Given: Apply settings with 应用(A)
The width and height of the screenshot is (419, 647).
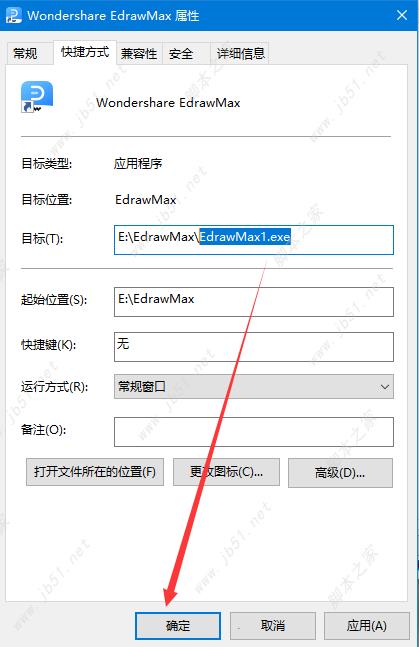Looking at the screenshot, I should (367, 626).
